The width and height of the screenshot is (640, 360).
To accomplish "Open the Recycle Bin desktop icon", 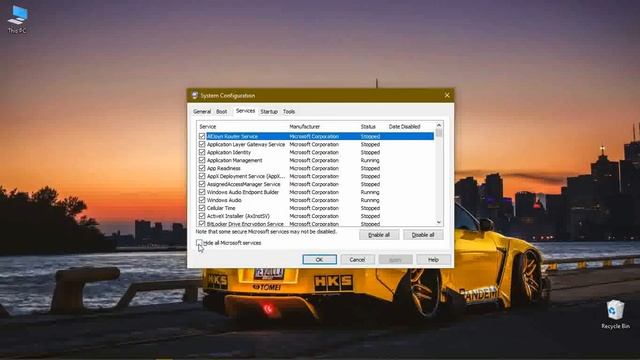I will coord(615,314).
